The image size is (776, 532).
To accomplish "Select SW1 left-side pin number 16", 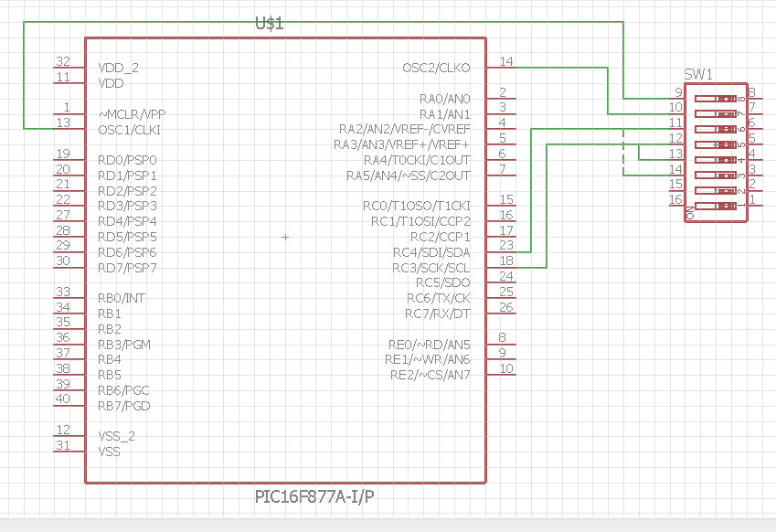I will coord(675,199).
